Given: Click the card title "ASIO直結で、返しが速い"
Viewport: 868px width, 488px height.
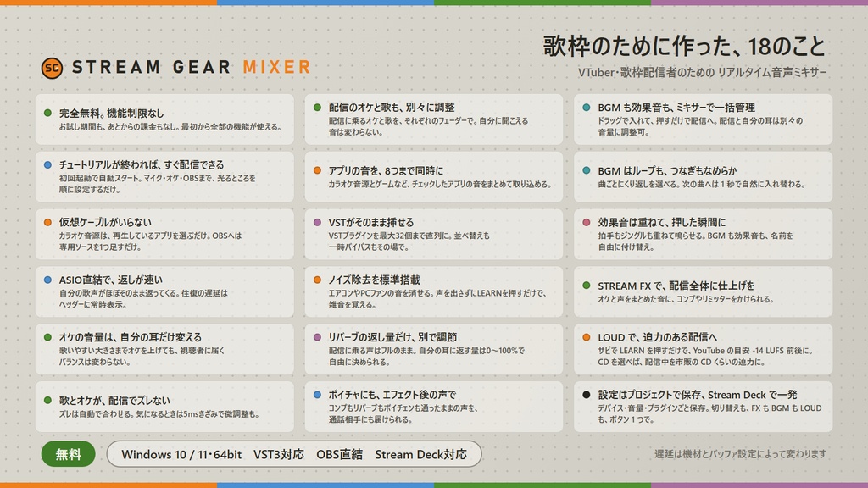Looking at the screenshot, I should pyautogui.click(x=111, y=280).
